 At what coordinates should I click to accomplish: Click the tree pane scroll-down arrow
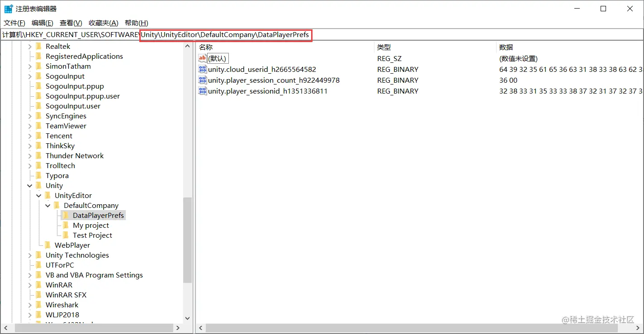coord(188,319)
